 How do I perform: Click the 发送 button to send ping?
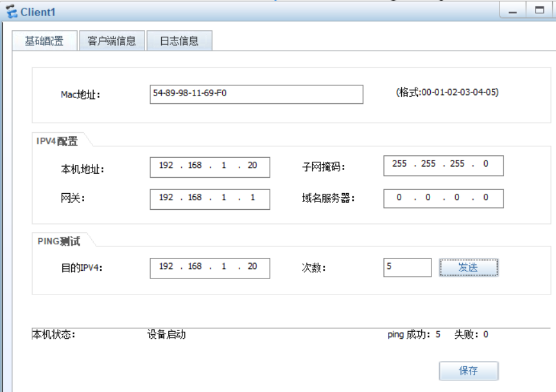(x=469, y=268)
